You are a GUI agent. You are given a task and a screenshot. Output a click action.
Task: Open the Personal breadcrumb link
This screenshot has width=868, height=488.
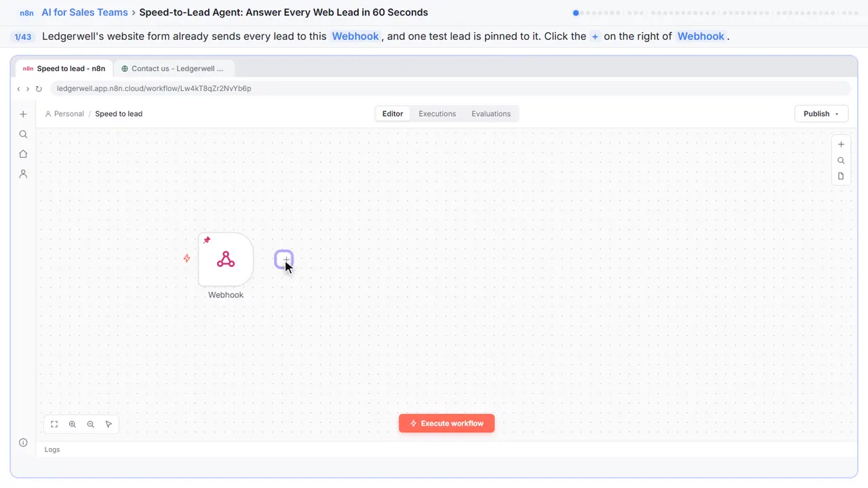pyautogui.click(x=64, y=114)
